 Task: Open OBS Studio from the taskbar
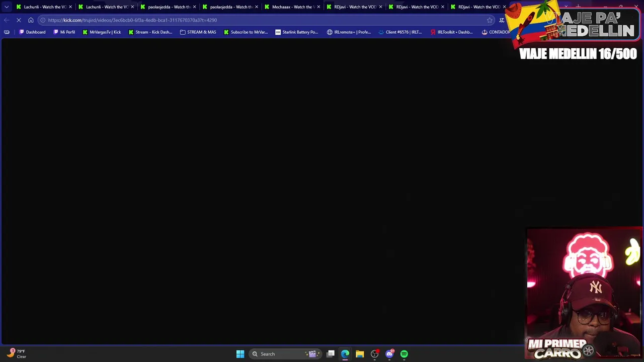374,354
